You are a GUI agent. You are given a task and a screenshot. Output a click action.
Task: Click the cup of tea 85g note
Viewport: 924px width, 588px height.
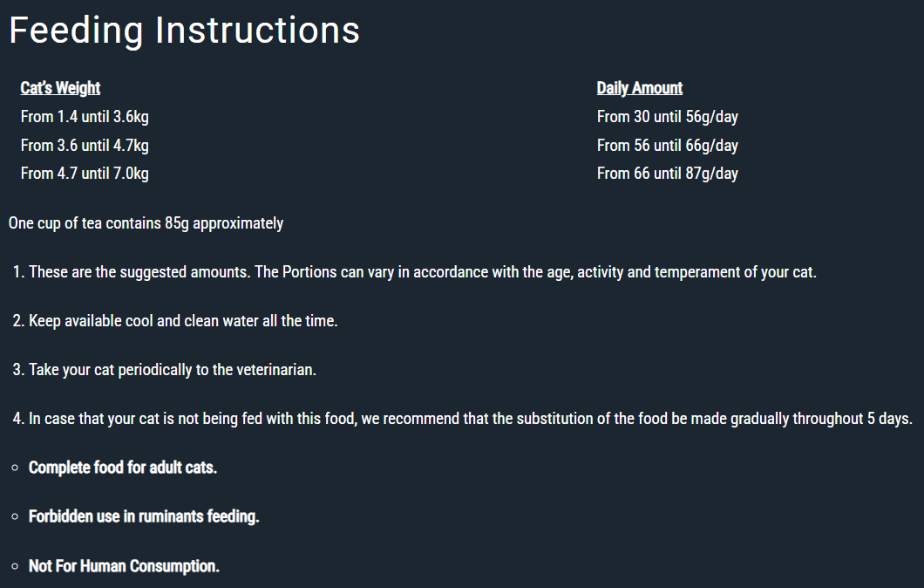pos(146,223)
